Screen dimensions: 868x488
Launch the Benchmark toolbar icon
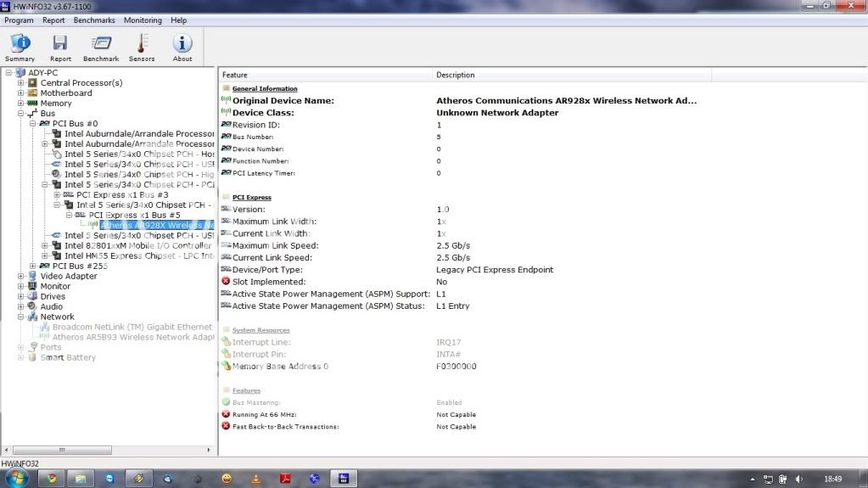pos(101,48)
